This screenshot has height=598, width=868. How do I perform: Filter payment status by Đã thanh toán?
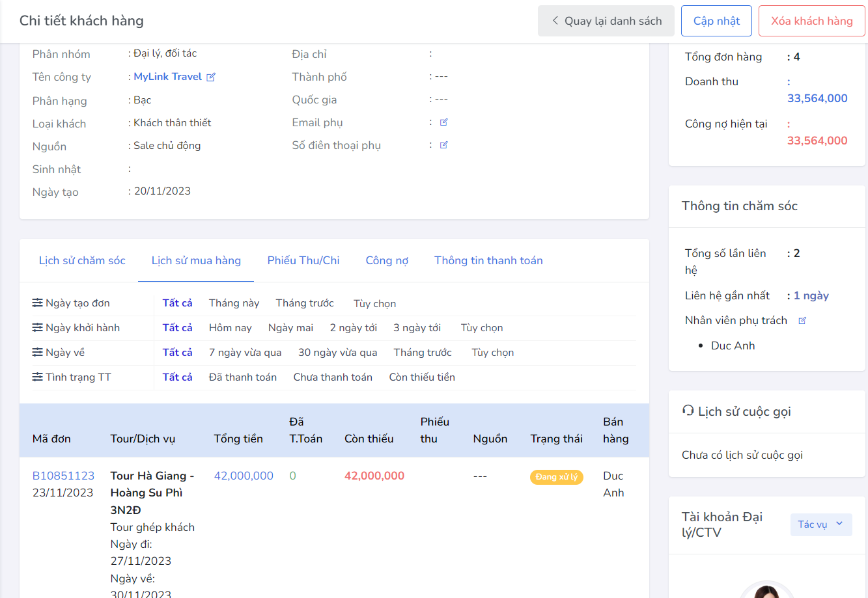[x=243, y=377]
